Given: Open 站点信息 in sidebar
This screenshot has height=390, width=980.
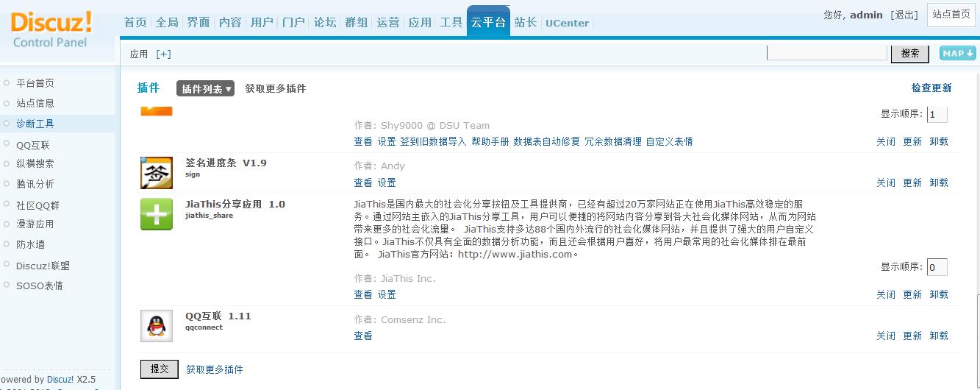Looking at the screenshot, I should click(35, 103).
